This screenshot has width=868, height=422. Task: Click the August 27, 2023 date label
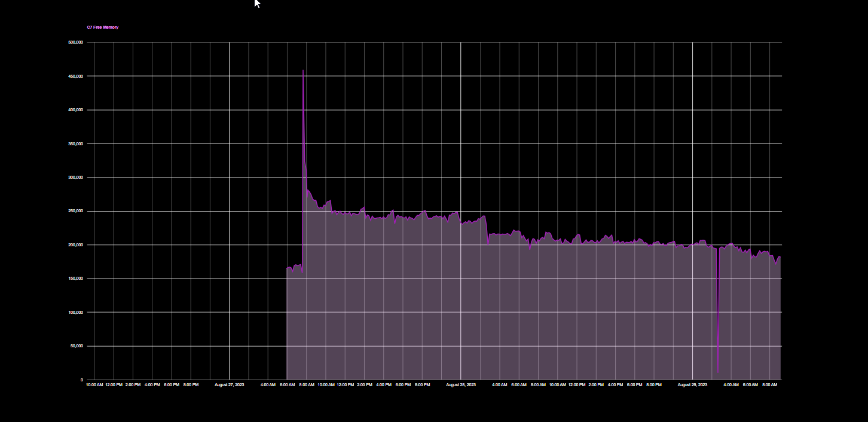coord(230,385)
